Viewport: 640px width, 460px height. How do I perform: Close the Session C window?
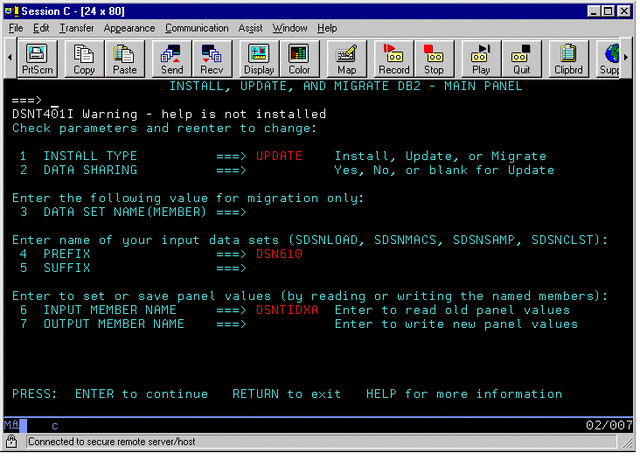click(624, 11)
